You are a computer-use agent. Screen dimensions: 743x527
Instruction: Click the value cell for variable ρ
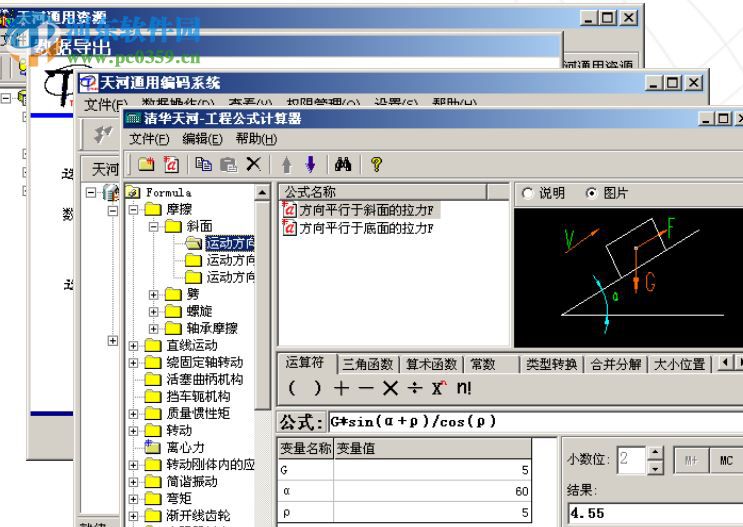[x=432, y=512]
